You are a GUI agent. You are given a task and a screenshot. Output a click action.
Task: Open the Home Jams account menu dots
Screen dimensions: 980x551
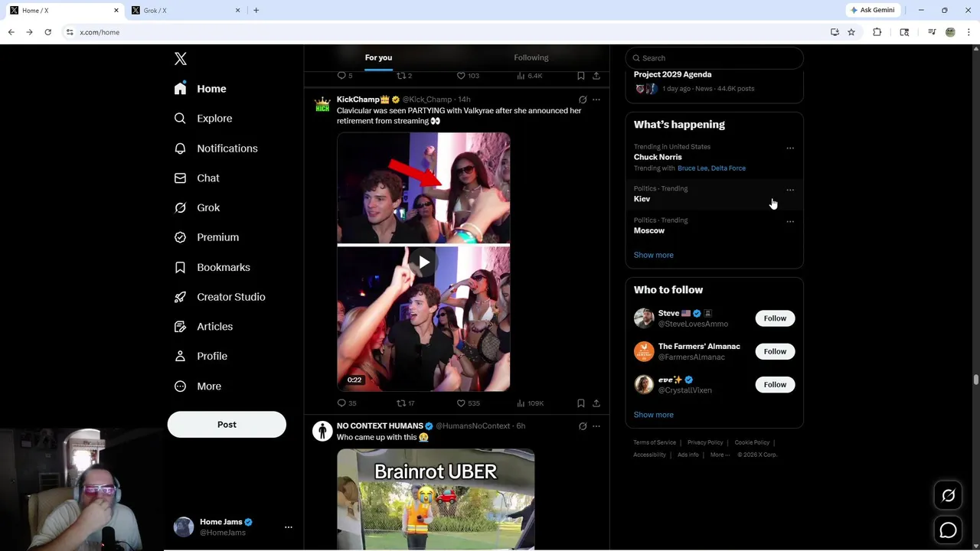pos(289,527)
